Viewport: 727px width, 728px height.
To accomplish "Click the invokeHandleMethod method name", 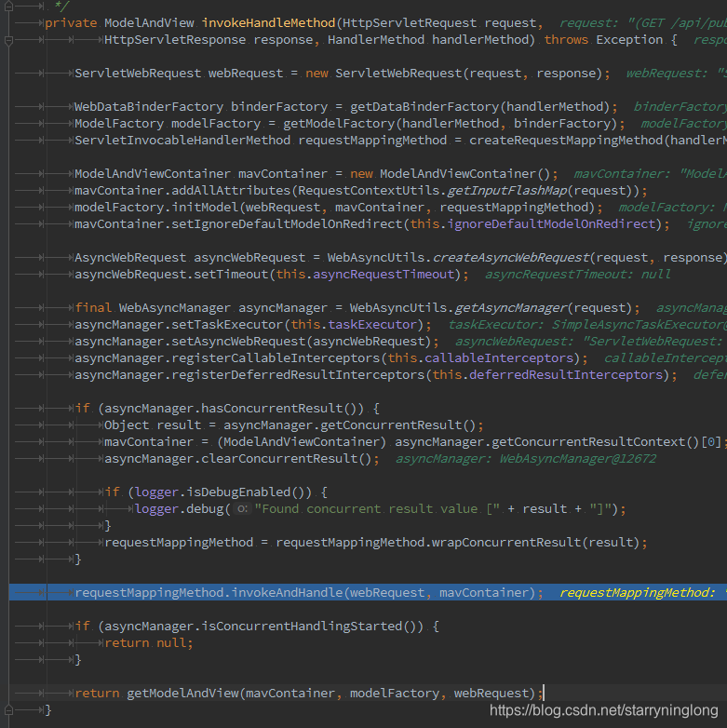I will coord(268,22).
